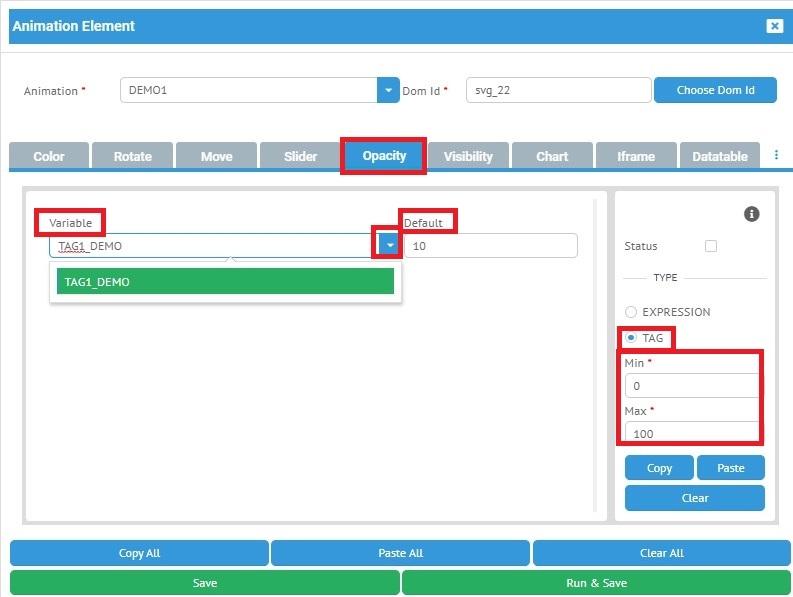The image size is (793, 597).
Task: Choose TAG1_DEMO from the dropdown list
Action: (225, 282)
